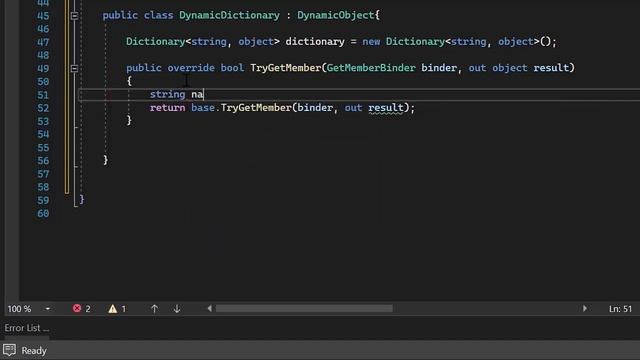Click line number 52 in the gutter
Viewport: 640px width, 360px height.
pos(43,108)
